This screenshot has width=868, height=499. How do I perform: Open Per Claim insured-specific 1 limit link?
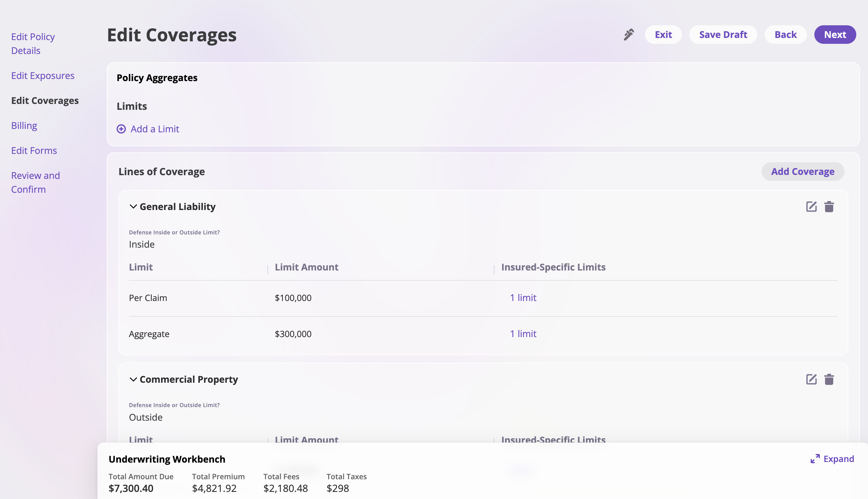pos(523,298)
